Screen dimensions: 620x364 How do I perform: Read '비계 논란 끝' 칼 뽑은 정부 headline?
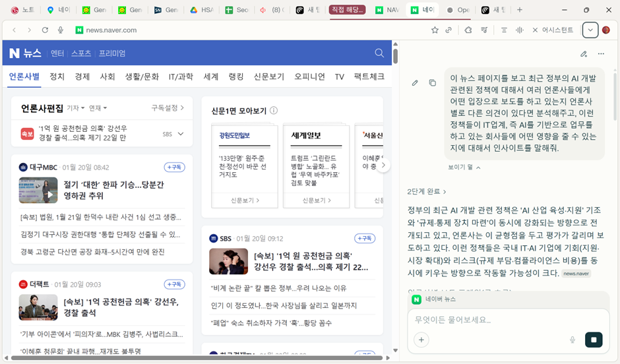279,288
